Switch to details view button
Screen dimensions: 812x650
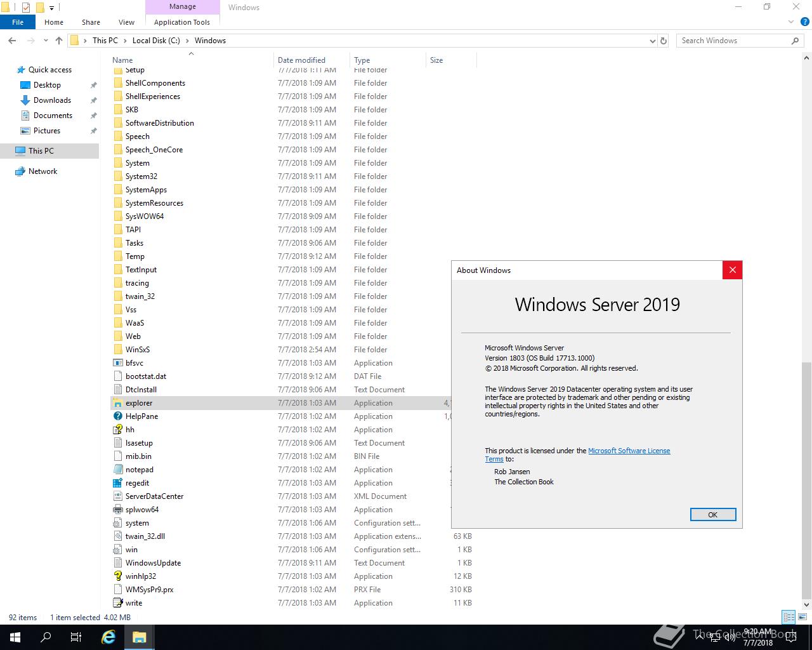[789, 617]
